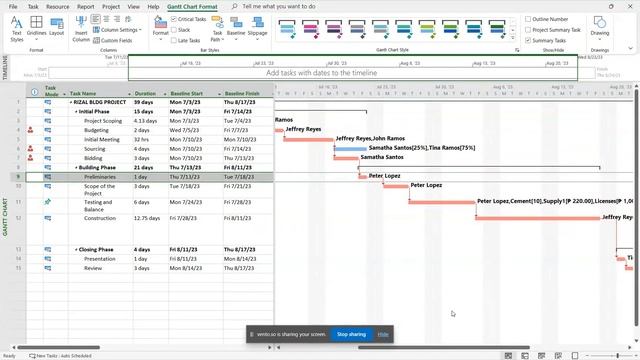The image size is (640, 360).
Task: Launch the Gantt Chart Style dialog
Action: (x=517, y=50)
